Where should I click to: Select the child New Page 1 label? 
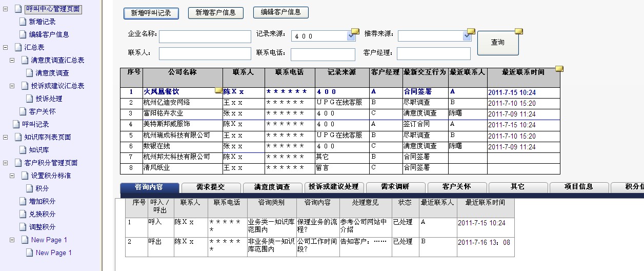click(x=54, y=253)
